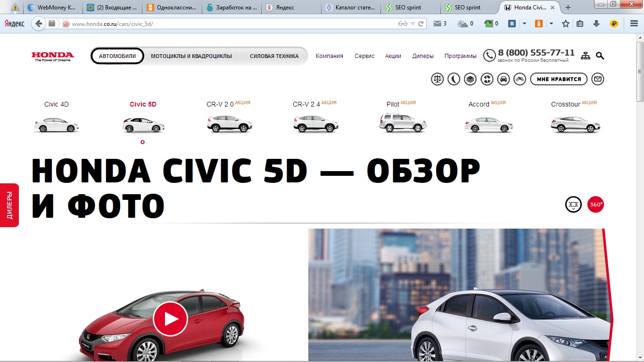
Task: Select CR-V 2.0 model
Action: point(229,118)
